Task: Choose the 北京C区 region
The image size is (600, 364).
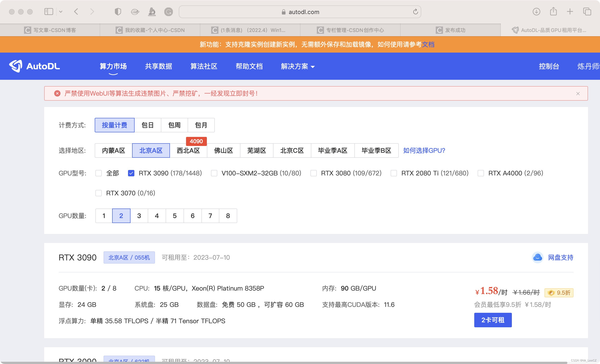Action: tap(292, 150)
